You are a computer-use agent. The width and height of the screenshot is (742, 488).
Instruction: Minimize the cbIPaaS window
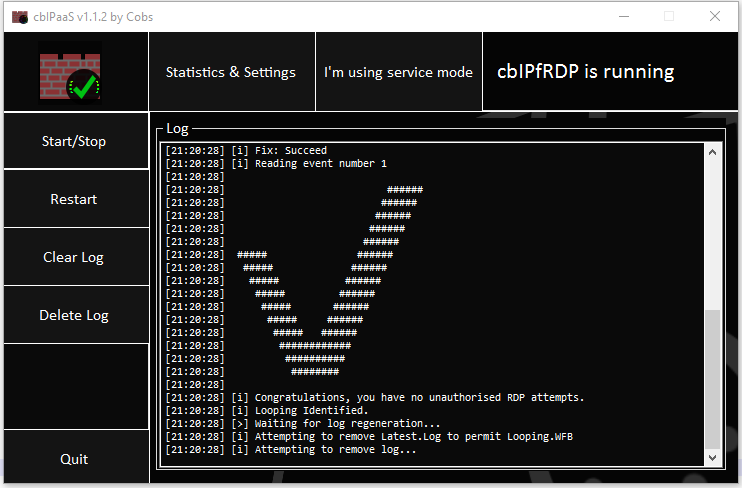[x=624, y=16]
